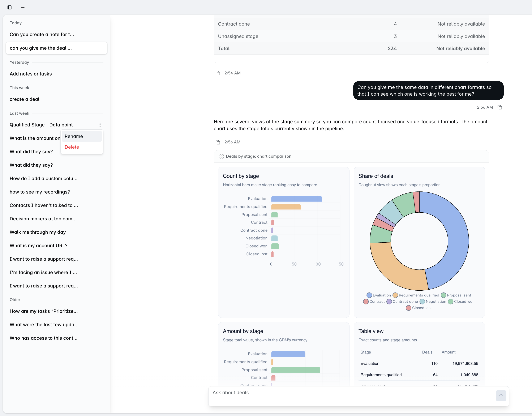Click the Total row value 234
This screenshot has height=416, width=532.
(x=392, y=48)
